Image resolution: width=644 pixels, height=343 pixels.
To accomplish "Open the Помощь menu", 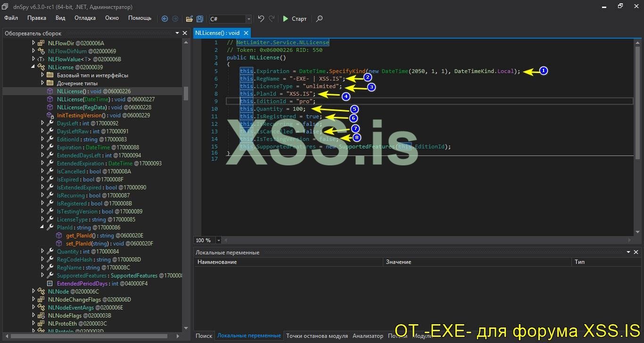I will click(x=140, y=18).
